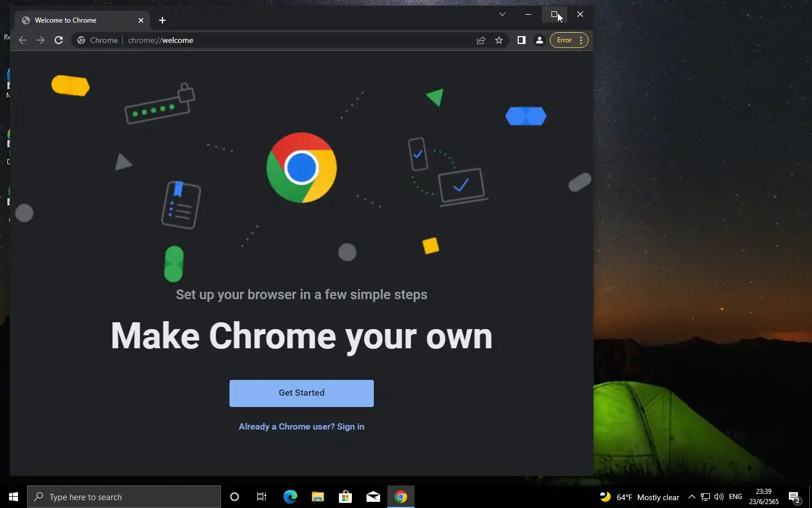This screenshot has height=508, width=812.
Task: Open the tab search chevron dropdown
Action: click(502, 14)
